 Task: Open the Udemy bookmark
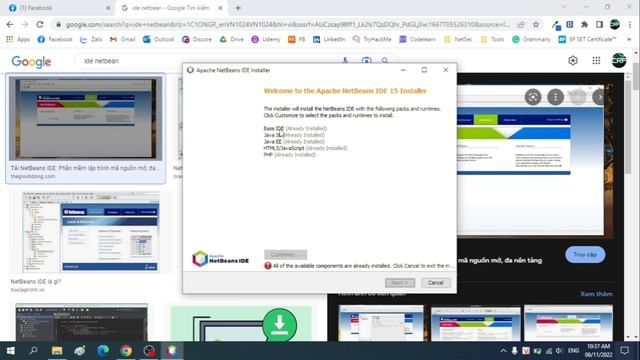[266, 39]
